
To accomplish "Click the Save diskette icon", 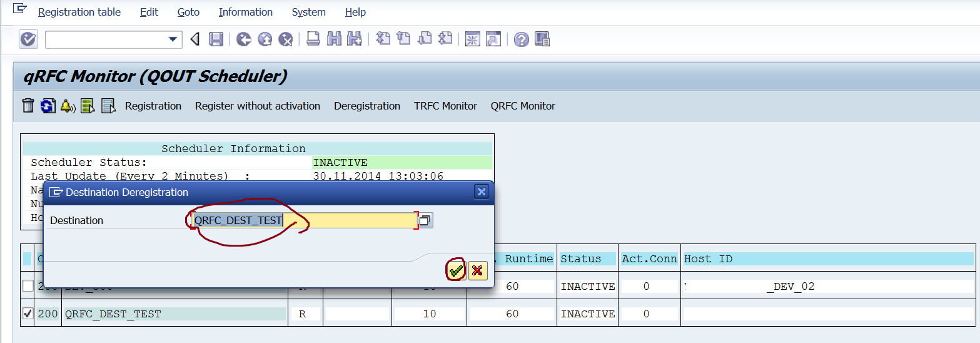I will (x=216, y=39).
